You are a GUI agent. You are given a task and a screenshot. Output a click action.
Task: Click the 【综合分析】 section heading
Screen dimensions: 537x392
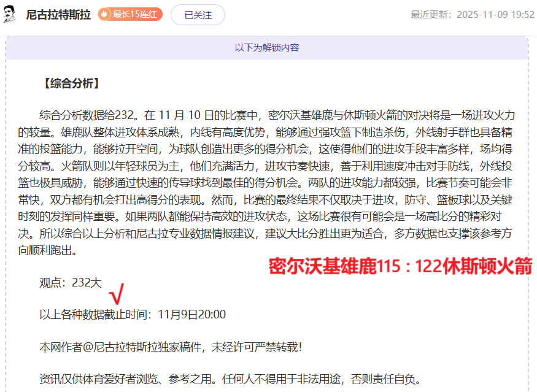(71, 84)
